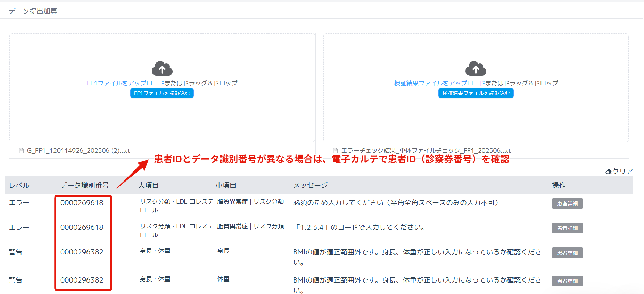
Task: Click 脂質異常症 | リスク分類 in the 必須 message row
Action: point(250,202)
